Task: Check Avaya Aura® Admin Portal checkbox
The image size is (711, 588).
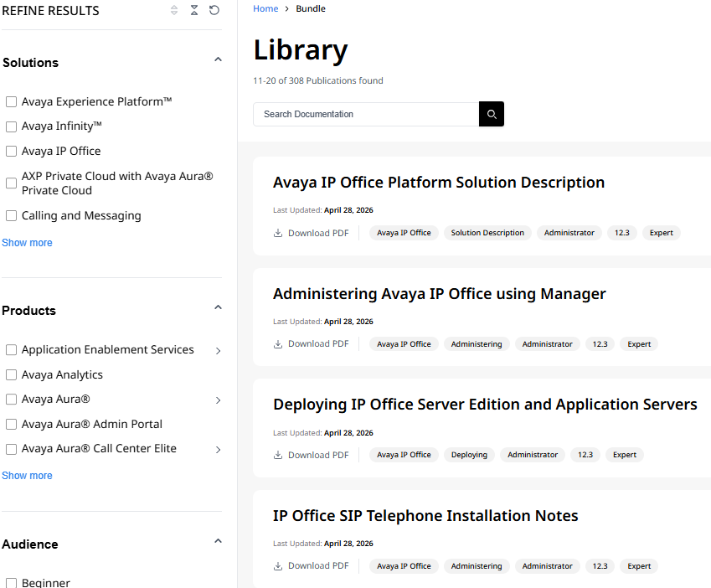Action: pyautogui.click(x=12, y=425)
